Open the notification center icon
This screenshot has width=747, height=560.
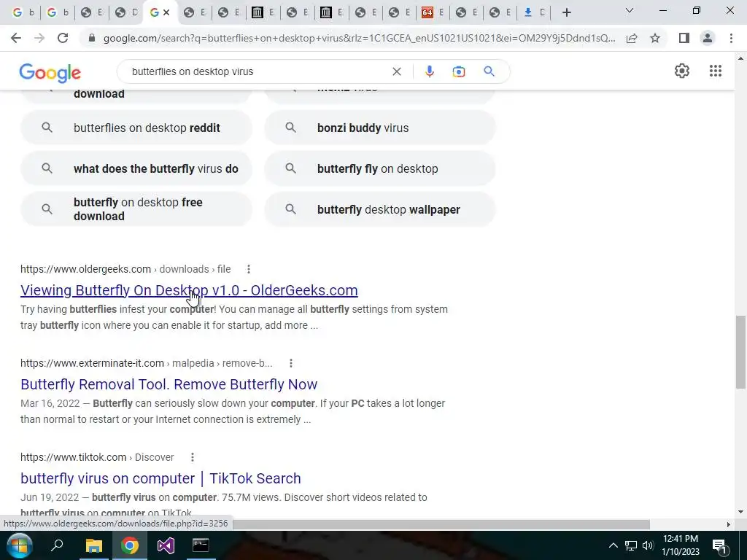coord(719,545)
